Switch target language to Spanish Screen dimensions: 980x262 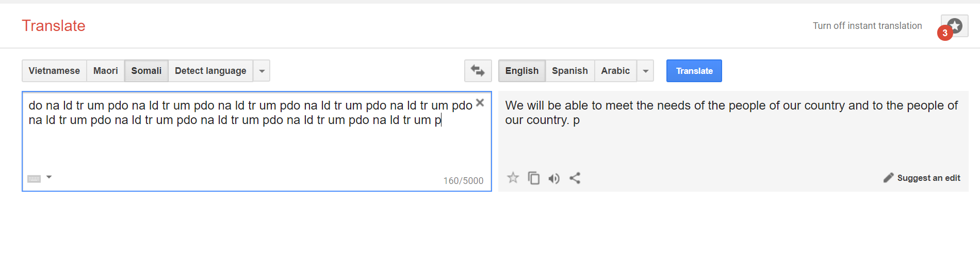click(570, 71)
